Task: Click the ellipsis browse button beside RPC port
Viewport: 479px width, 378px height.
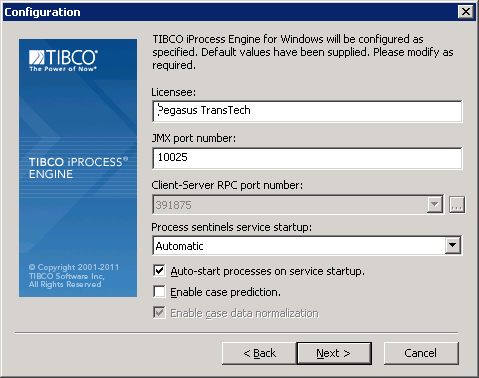Action: tap(457, 204)
